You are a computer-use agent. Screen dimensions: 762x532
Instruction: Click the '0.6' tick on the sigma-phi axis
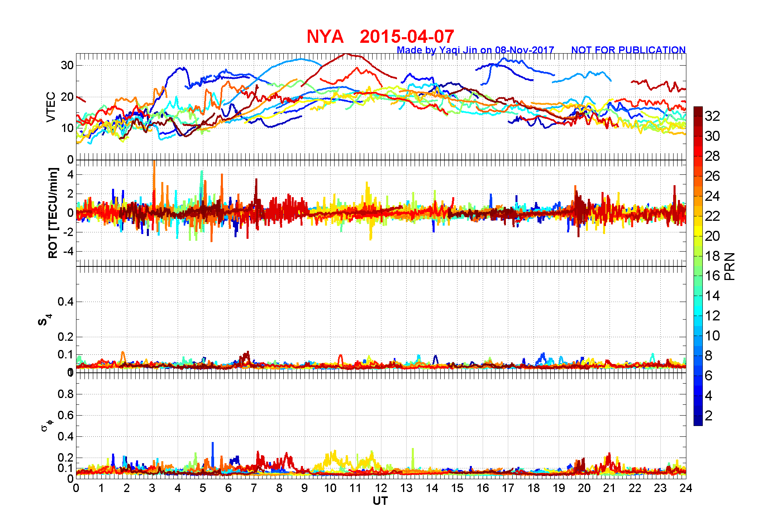click(x=66, y=415)
